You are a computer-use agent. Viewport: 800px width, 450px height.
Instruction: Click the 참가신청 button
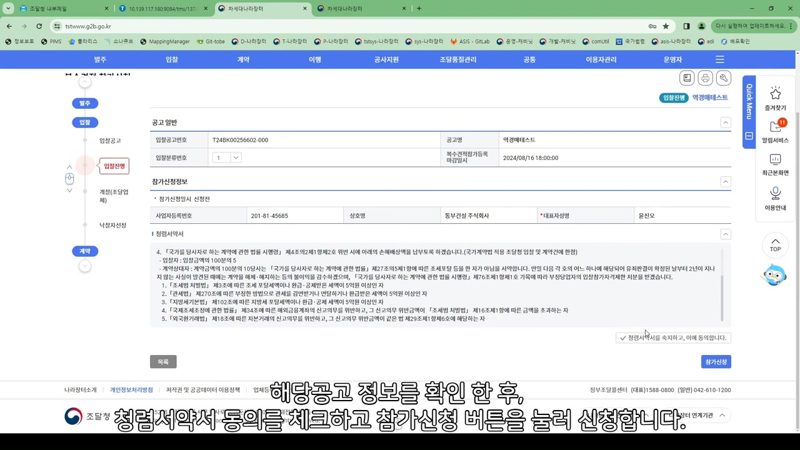tap(716, 362)
